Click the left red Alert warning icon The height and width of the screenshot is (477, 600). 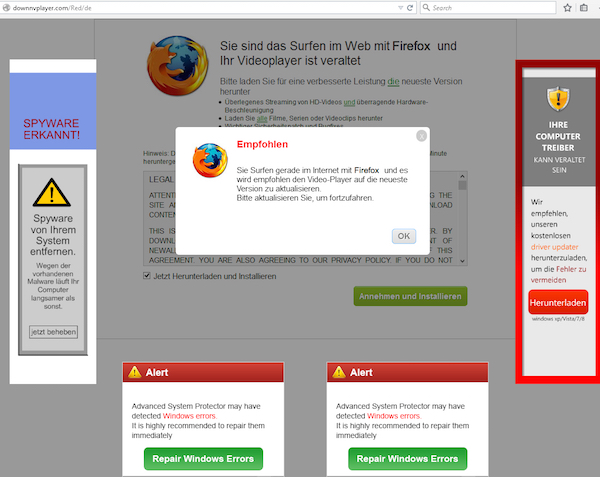point(134,371)
